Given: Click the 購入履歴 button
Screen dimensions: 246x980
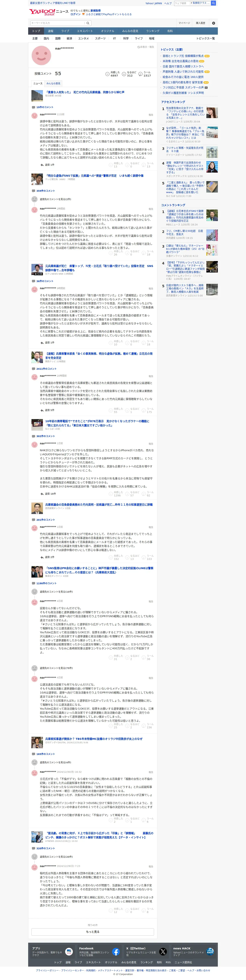Looking at the screenshot, I should (x=200, y=23).
